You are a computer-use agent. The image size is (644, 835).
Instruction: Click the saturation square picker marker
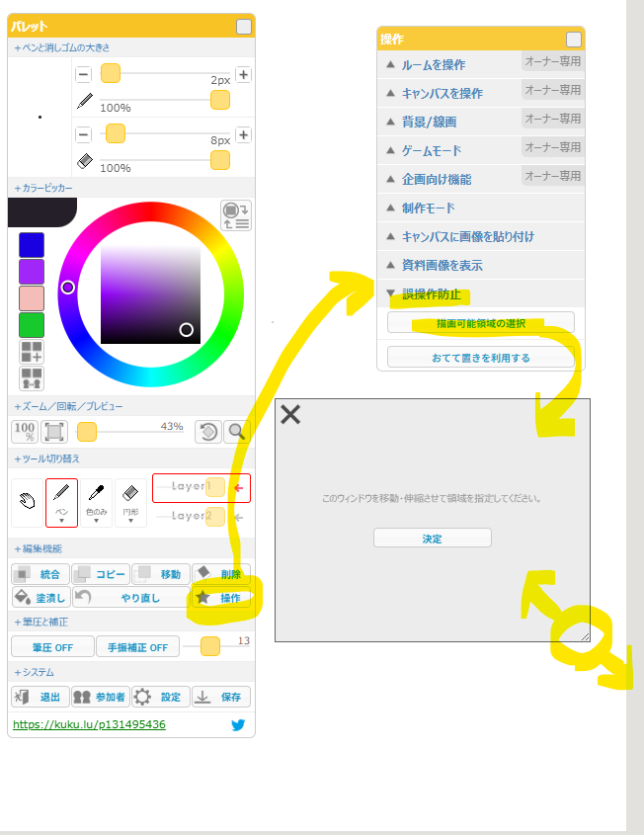point(187,330)
